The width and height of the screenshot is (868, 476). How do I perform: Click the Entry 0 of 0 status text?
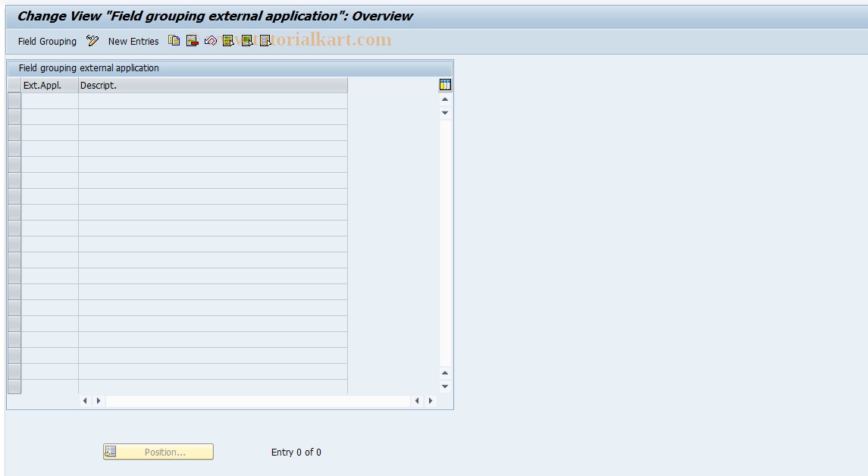pyautogui.click(x=296, y=453)
